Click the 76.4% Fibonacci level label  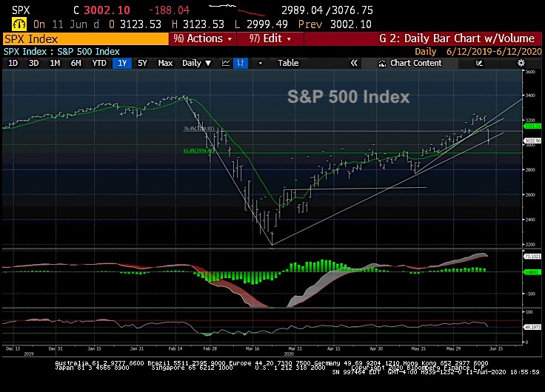pyautogui.click(x=198, y=129)
